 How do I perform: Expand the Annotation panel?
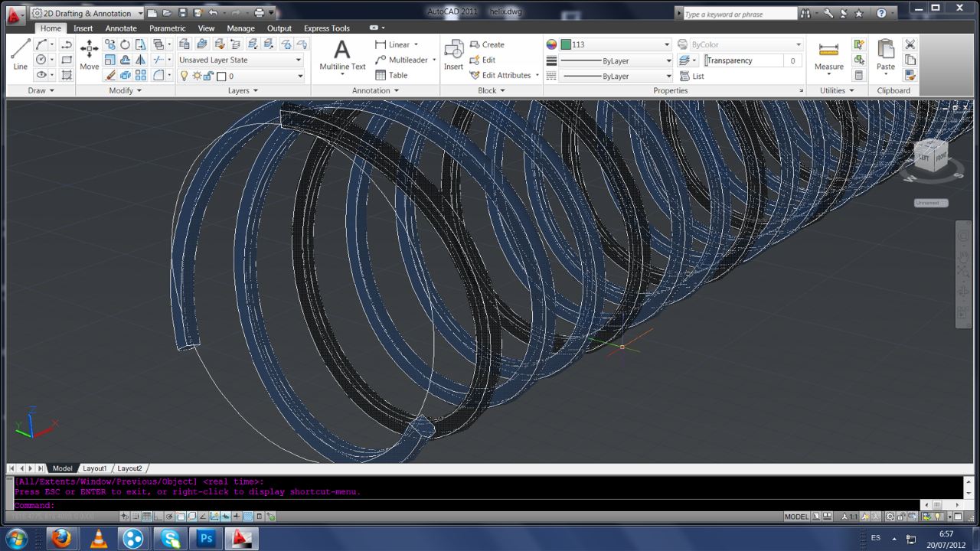pos(375,90)
